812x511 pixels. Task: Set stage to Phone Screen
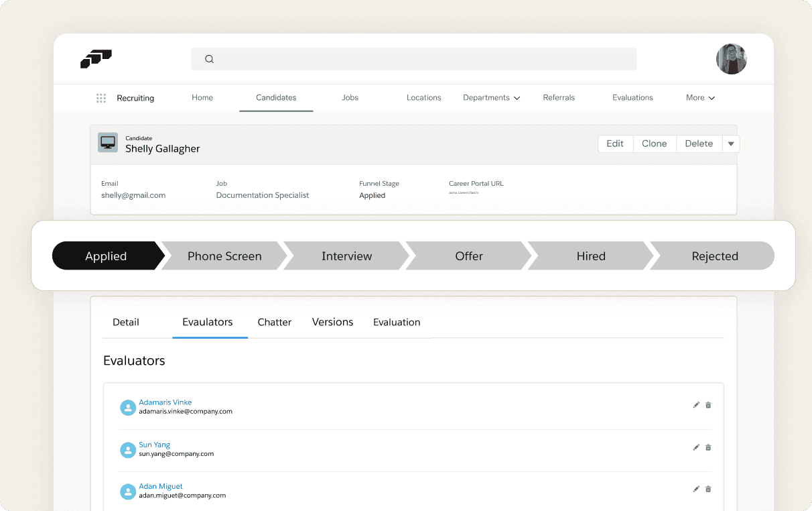(224, 256)
